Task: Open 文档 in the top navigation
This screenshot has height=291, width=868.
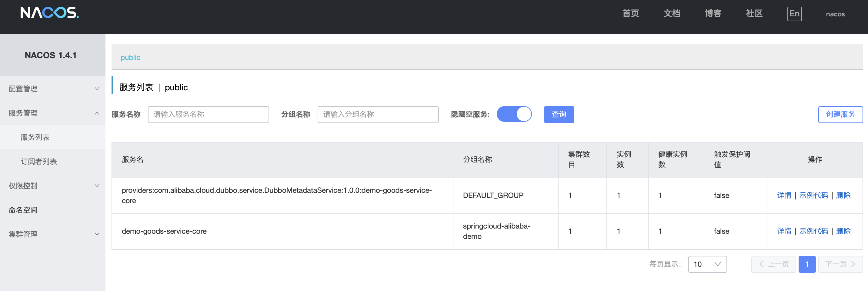Action: point(672,14)
